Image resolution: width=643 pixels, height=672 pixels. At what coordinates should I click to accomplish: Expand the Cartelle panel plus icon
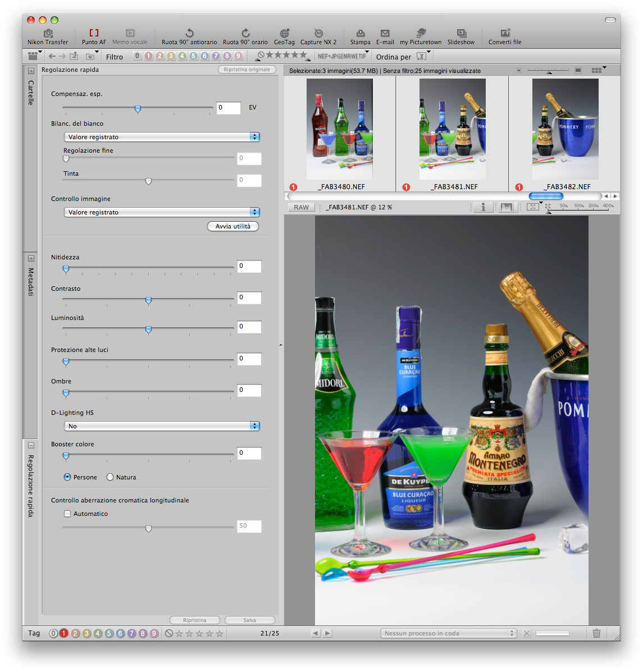(31, 71)
